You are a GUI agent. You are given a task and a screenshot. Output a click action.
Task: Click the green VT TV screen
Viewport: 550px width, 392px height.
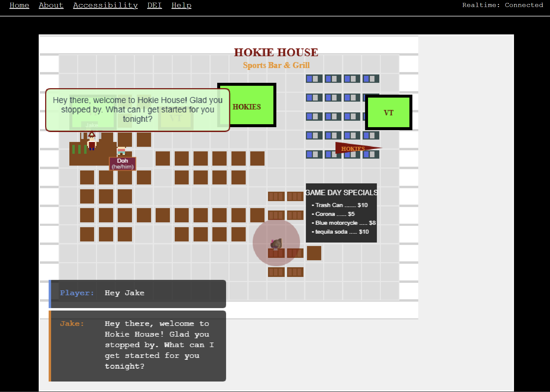pos(388,112)
